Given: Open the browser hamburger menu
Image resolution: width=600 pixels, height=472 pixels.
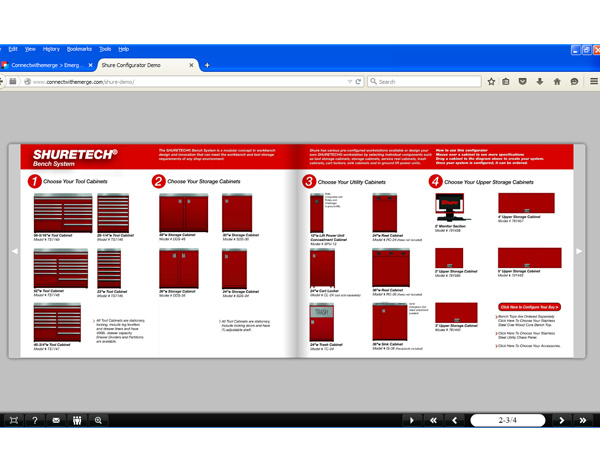Looking at the screenshot, I should [593, 81].
